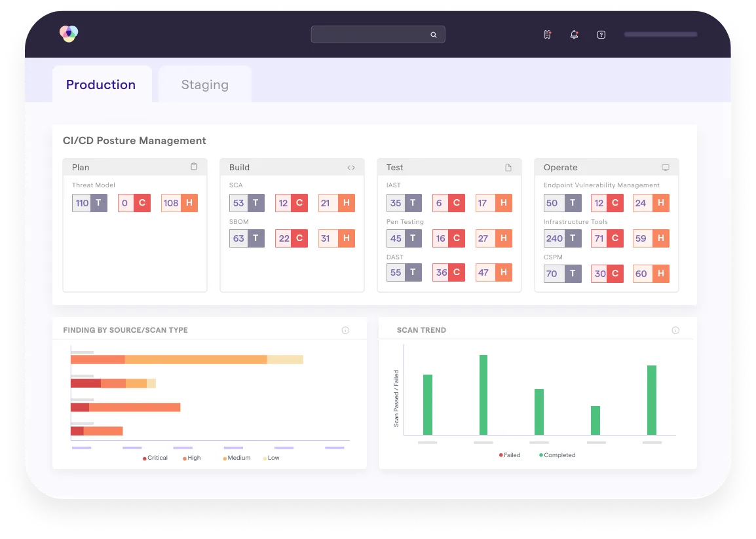Click the code icon on the Build card
The image size is (756, 539).
click(x=352, y=167)
